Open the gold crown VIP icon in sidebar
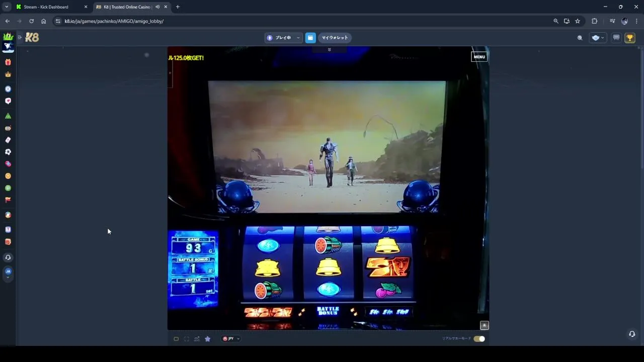The image size is (644, 362). 8,74
